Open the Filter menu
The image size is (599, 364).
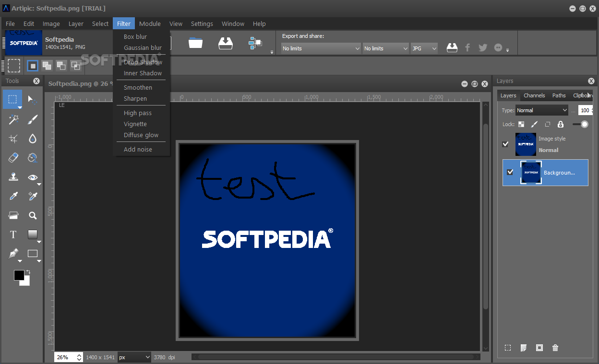pos(124,23)
